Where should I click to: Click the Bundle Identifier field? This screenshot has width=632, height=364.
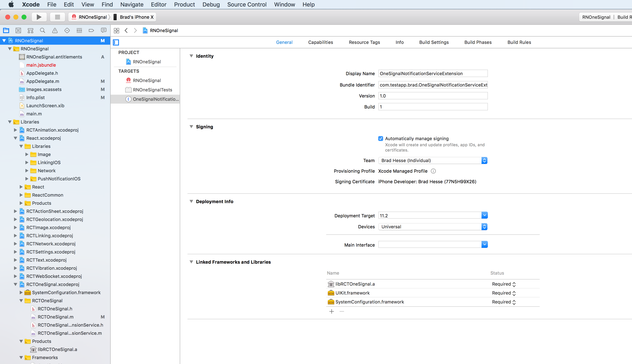433,85
